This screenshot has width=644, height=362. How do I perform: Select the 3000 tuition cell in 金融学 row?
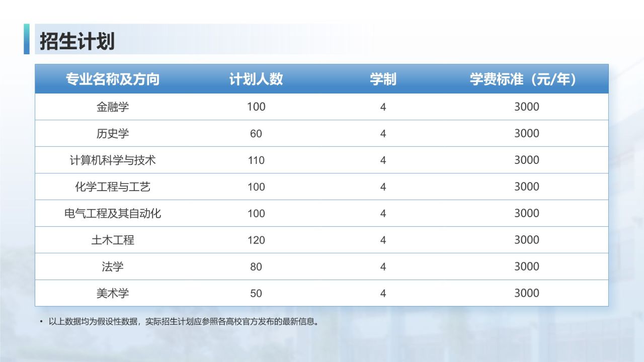(526, 107)
